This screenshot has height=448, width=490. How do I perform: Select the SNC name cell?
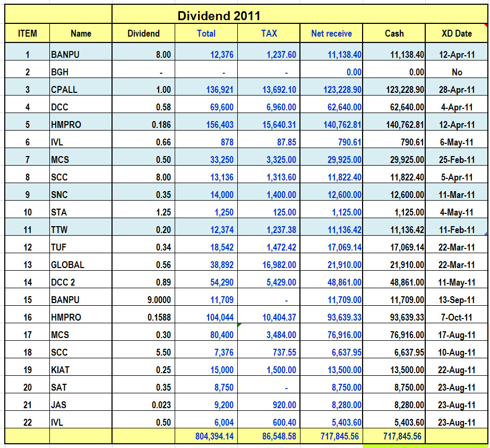click(81, 192)
